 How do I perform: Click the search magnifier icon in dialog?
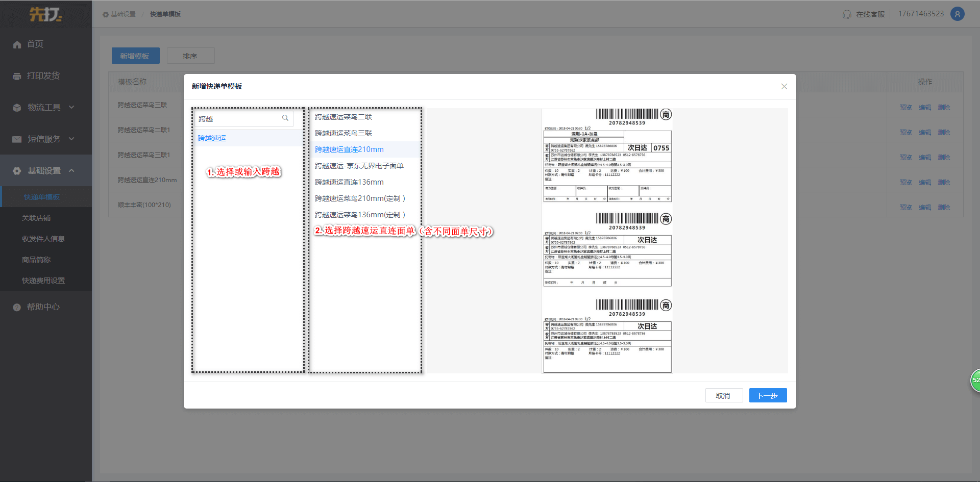(285, 118)
